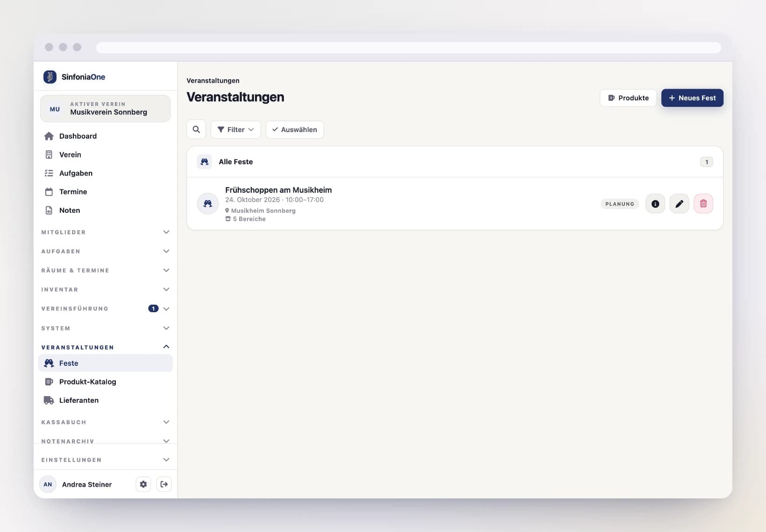Select Feste under Veranstaltungen

click(105, 363)
